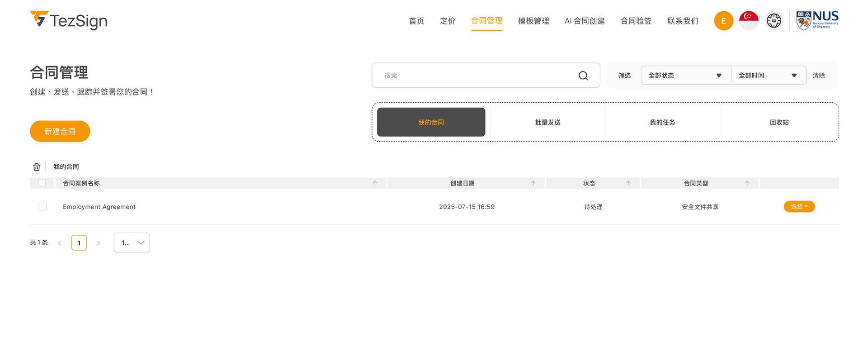Check the Employment Agreement row checkbox
This screenshot has height=362, width=868.
pyautogui.click(x=42, y=207)
